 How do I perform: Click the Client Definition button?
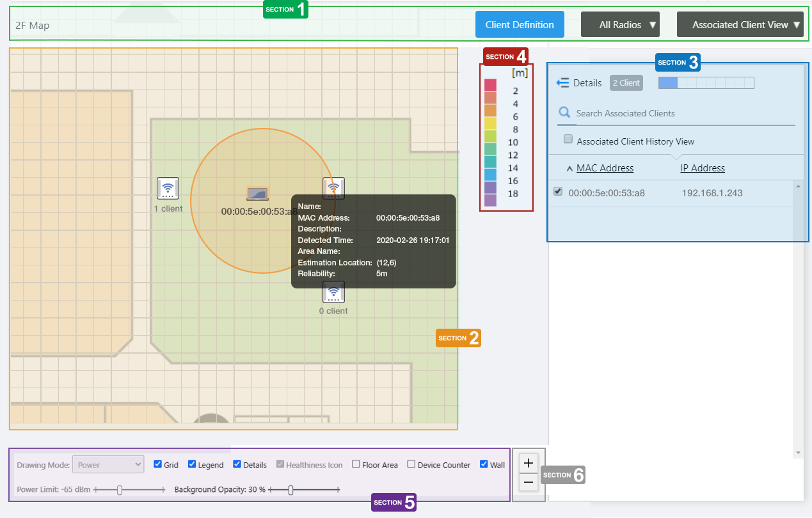(x=520, y=25)
